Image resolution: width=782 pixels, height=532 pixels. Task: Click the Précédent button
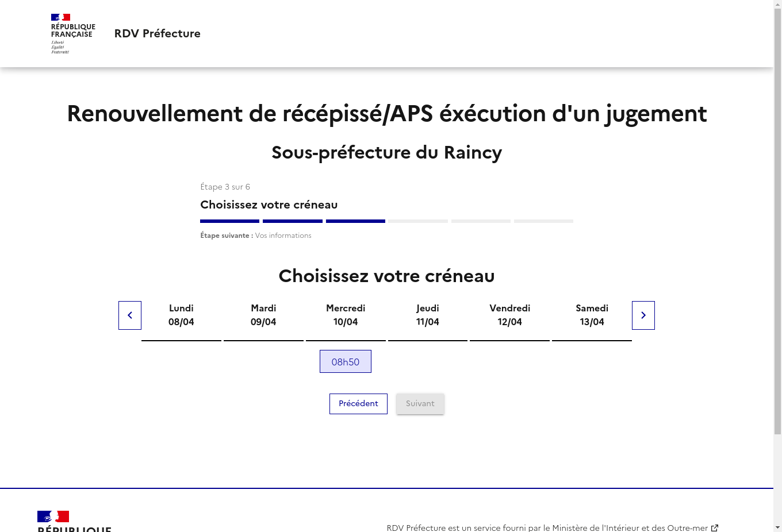coord(358,404)
